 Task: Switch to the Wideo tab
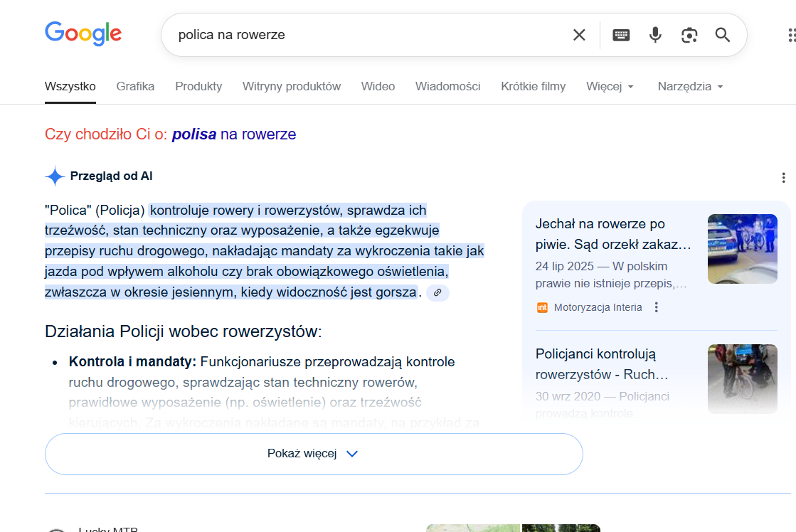[378, 87]
